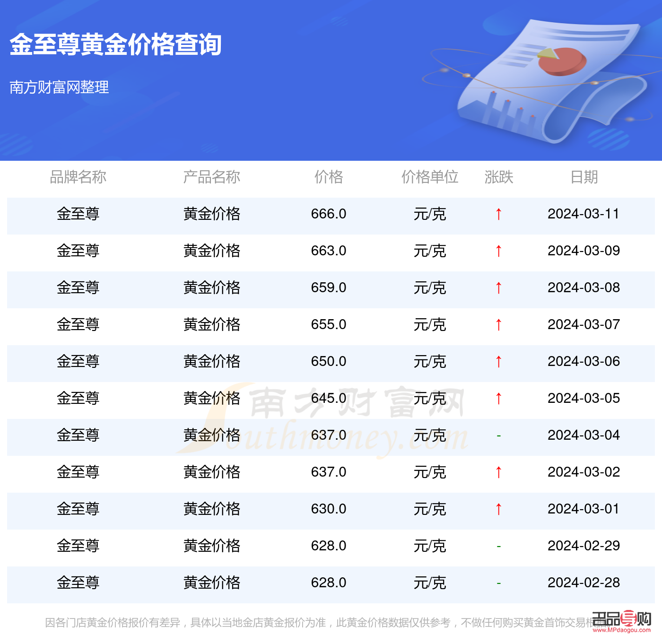Click the 价格 column header

pos(329,177)
